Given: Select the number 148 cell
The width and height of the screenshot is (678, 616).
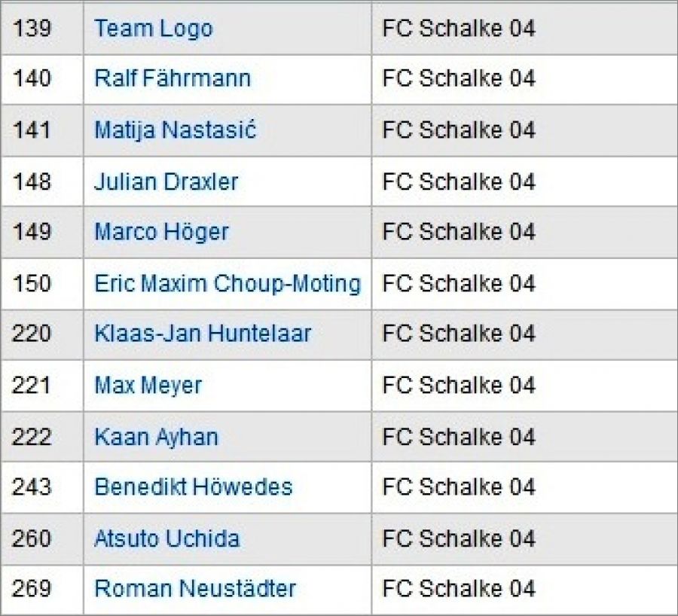Looking at the screenshot, I should click(x=32, y=181).
